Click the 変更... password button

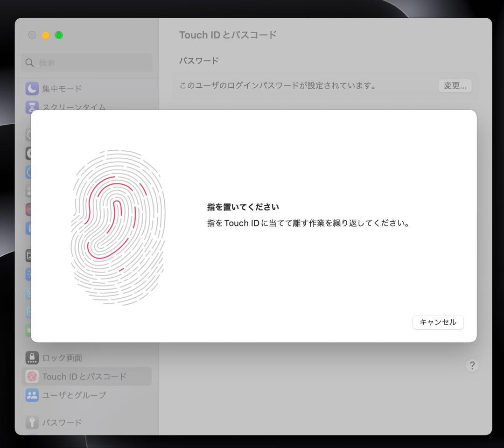(x=455, y=86)
